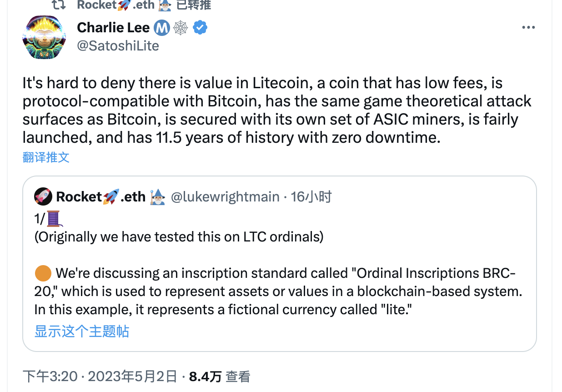Click the Rocket.eth name in the quoted tweet
Screen dimensions: 562x392
100,197
